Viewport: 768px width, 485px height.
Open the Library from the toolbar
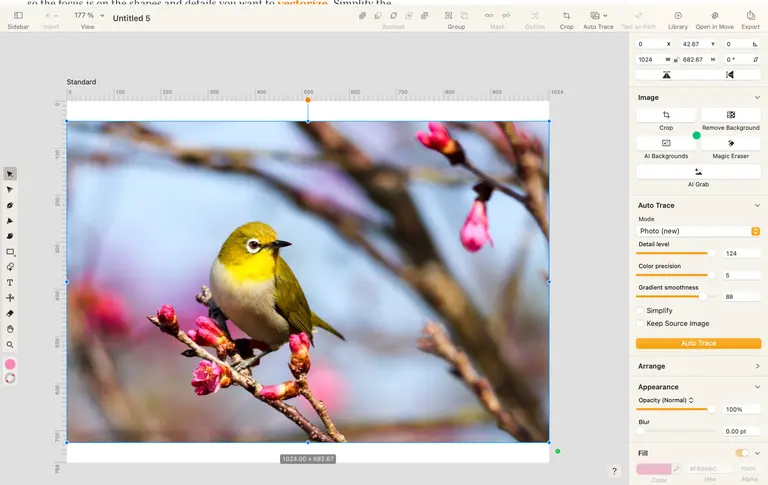678,16
